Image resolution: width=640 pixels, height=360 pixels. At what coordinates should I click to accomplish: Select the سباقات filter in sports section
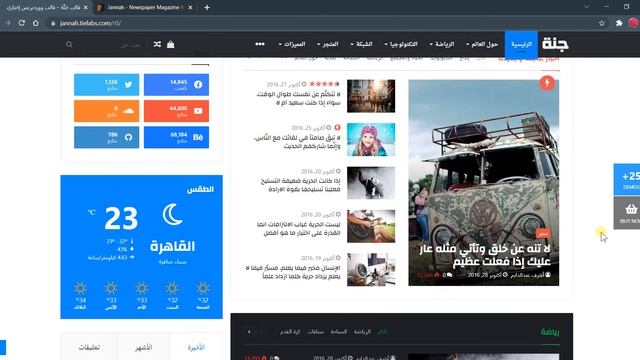coord(315,332)
